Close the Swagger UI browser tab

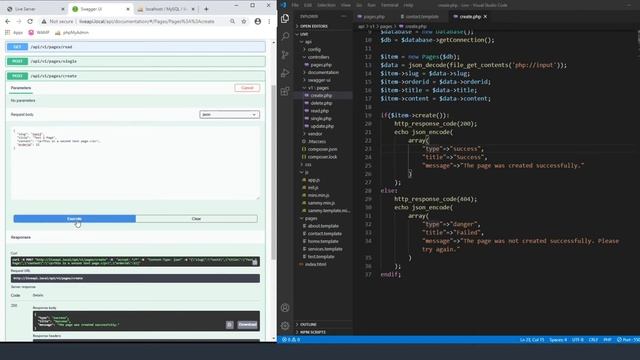tap(128, 9)
